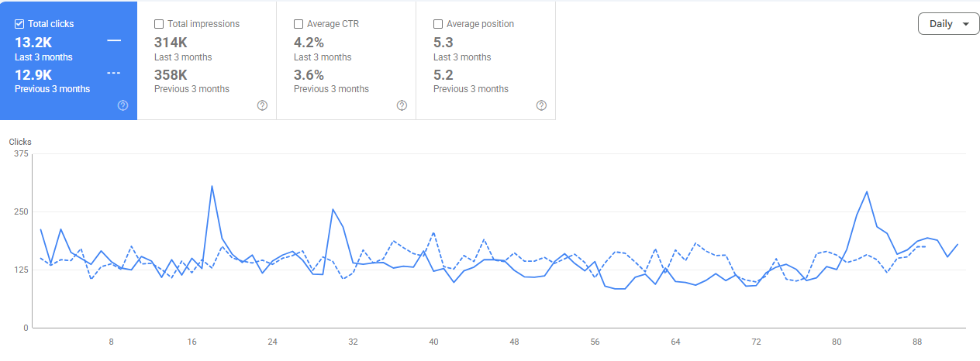Open help icon on Average CTR card

(x=402, y=105)
